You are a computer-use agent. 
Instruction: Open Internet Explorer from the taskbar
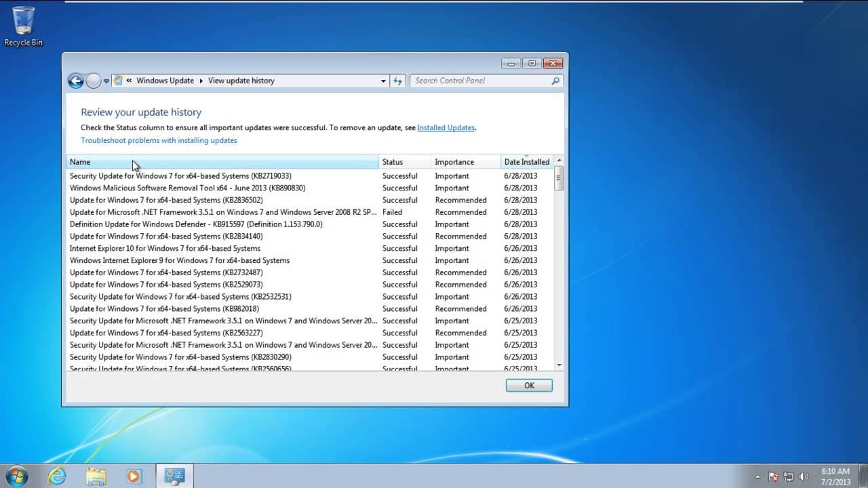[x=57, y=476]
